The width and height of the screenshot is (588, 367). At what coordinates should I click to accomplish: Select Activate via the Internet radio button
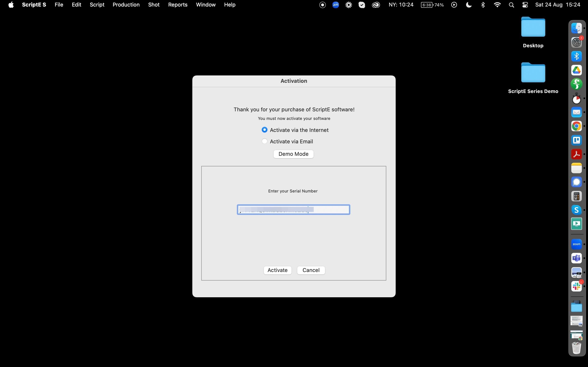pos(264,130)
